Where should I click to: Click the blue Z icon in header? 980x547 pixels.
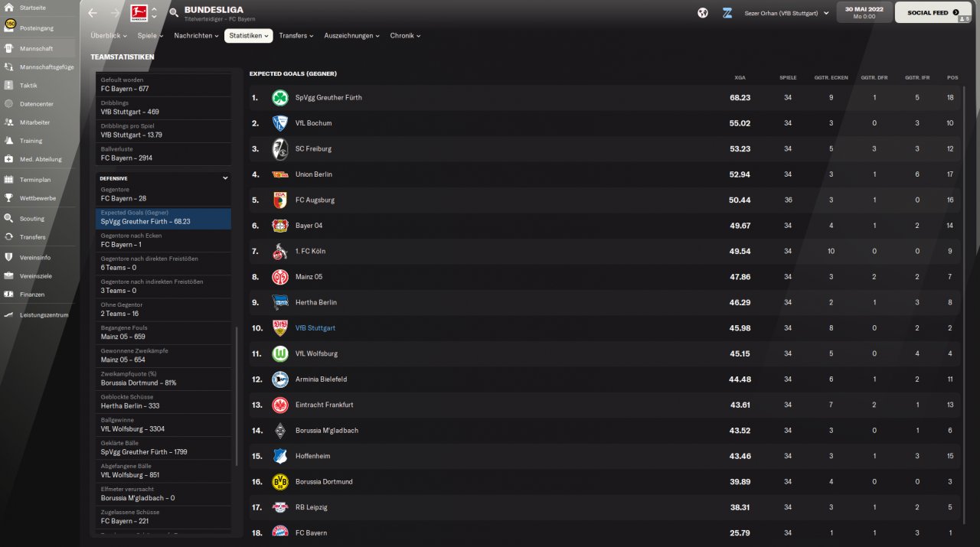(x=727, y=13)
